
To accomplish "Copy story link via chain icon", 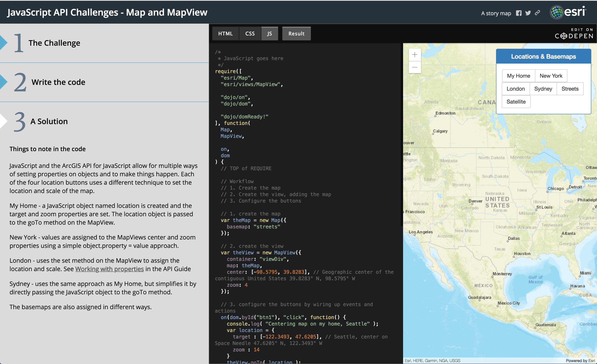I will [x=537, y=13].
